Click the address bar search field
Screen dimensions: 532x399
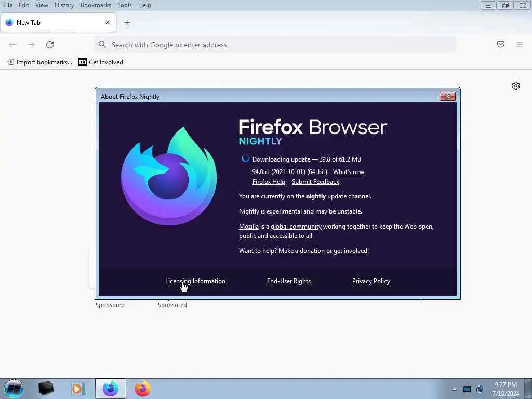(275, 45)
